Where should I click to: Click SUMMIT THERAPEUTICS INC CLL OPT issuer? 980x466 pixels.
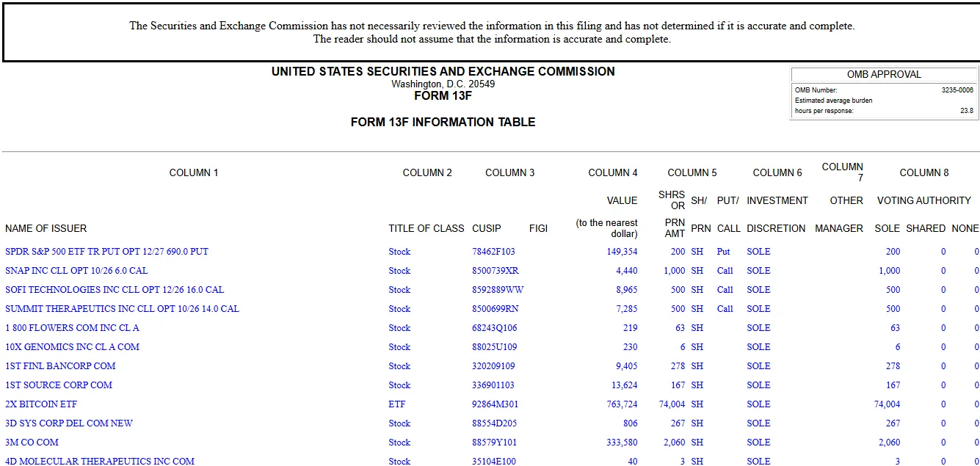click(122, 309)
